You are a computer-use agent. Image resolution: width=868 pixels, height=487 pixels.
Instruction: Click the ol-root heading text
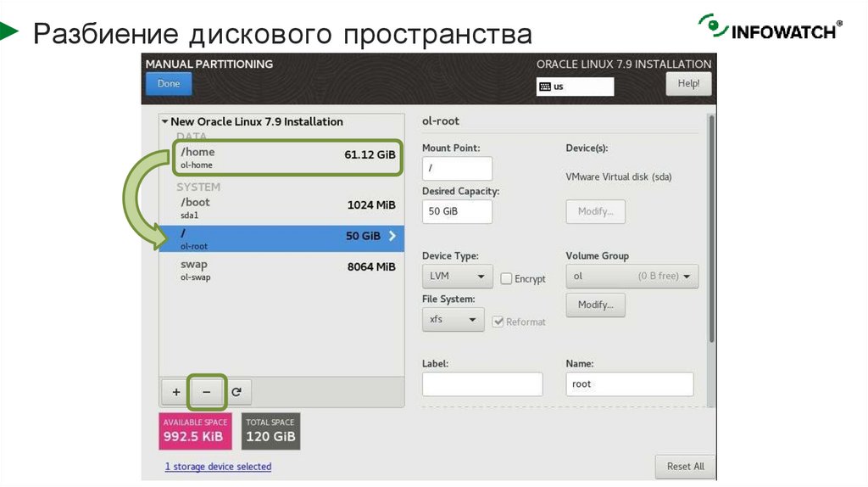coord(441,120)
